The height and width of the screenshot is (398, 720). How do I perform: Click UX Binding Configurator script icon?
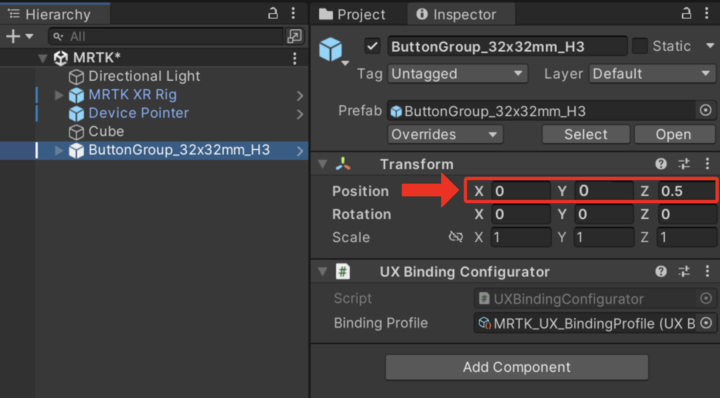[x=343, y=271]
